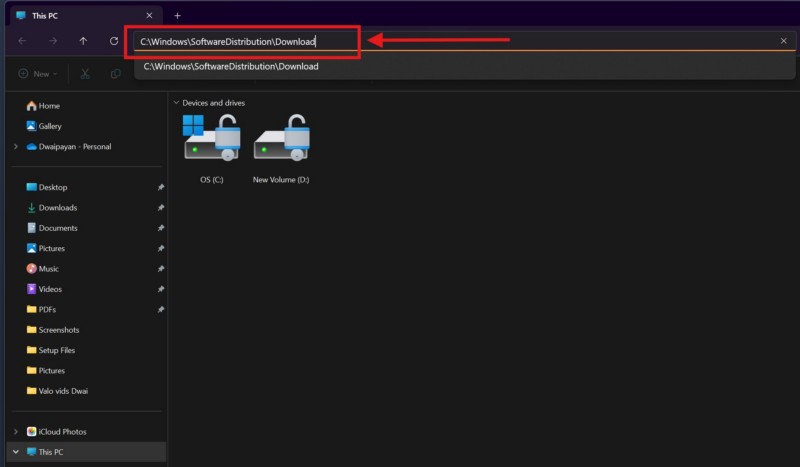The image size is (800, 467).
Task: Click the Back navigation arrow
Action: click(22, 41)
